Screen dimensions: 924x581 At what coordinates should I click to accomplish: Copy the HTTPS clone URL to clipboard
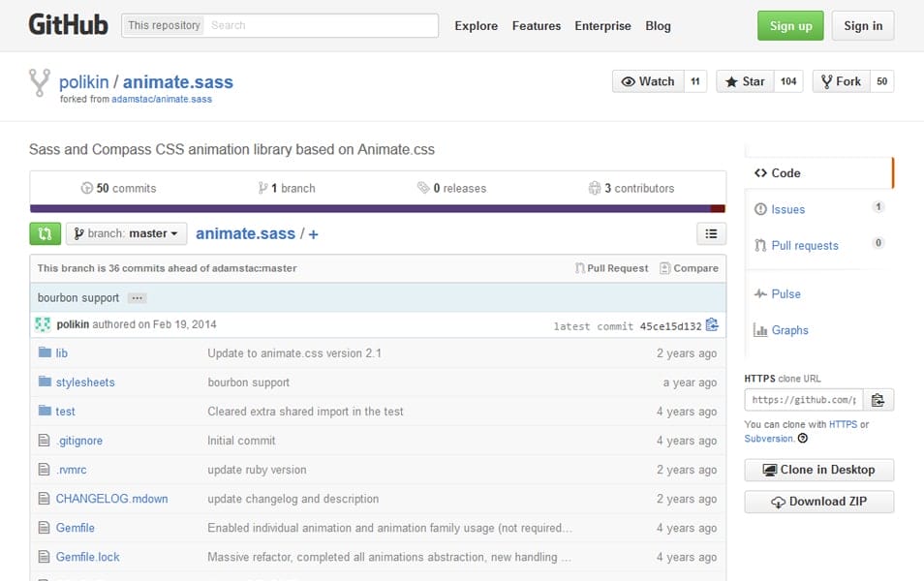point(878,399)
